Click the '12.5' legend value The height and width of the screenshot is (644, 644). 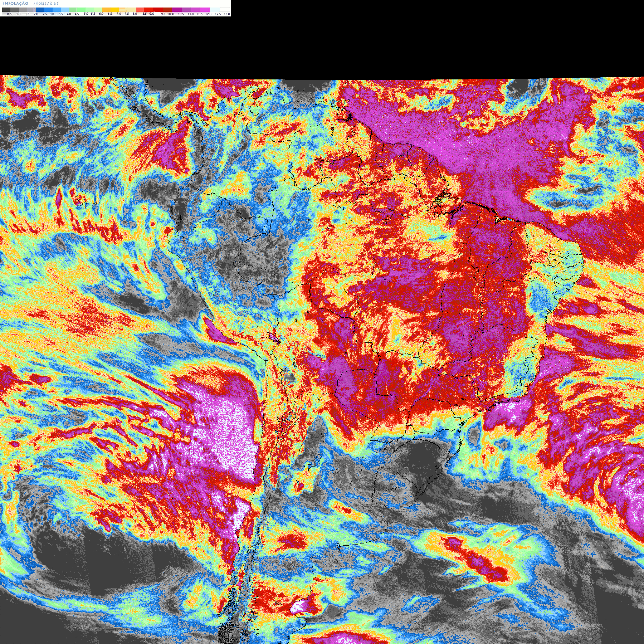pyautogui.click(x=218, y=14)
